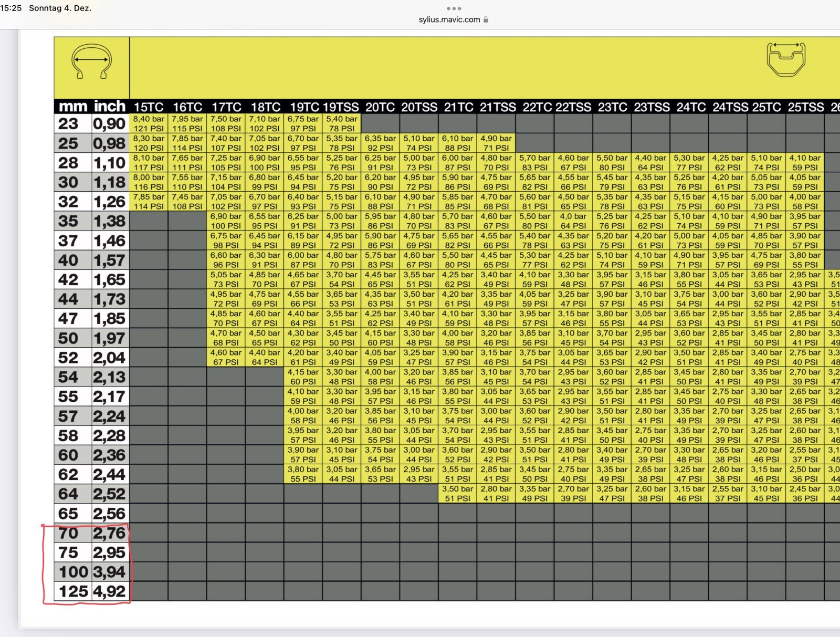Screen dimensions: 840x637
Task: Tap the tire width icon in header
Action: click(91, 61)
